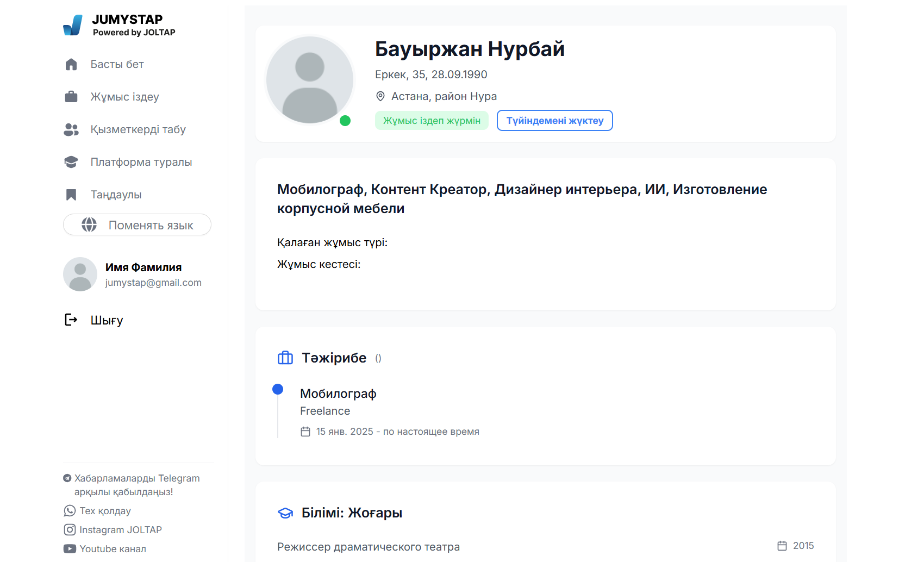Click Имя Фамилия user name
This screenshot has height=562, width=924.
click(143, 267)
